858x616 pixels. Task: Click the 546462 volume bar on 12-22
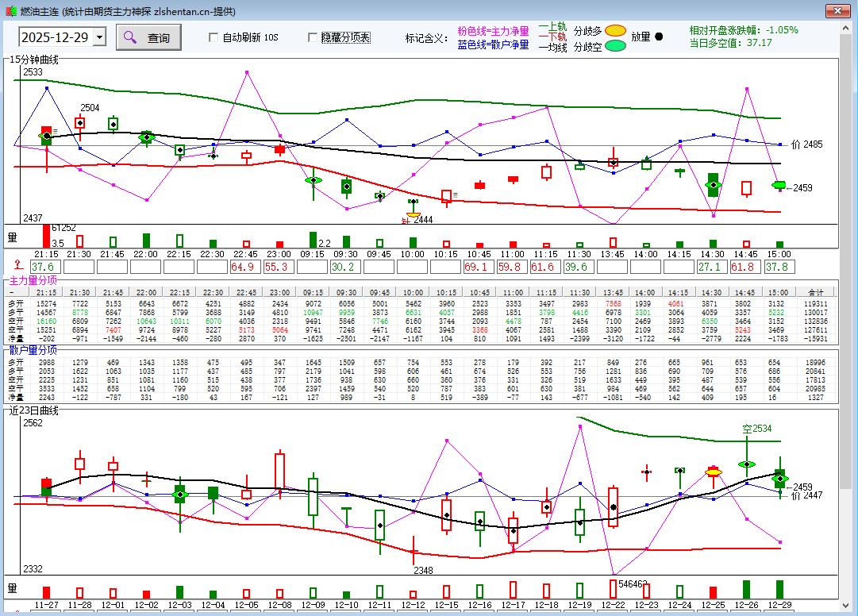tap(613, 589)
